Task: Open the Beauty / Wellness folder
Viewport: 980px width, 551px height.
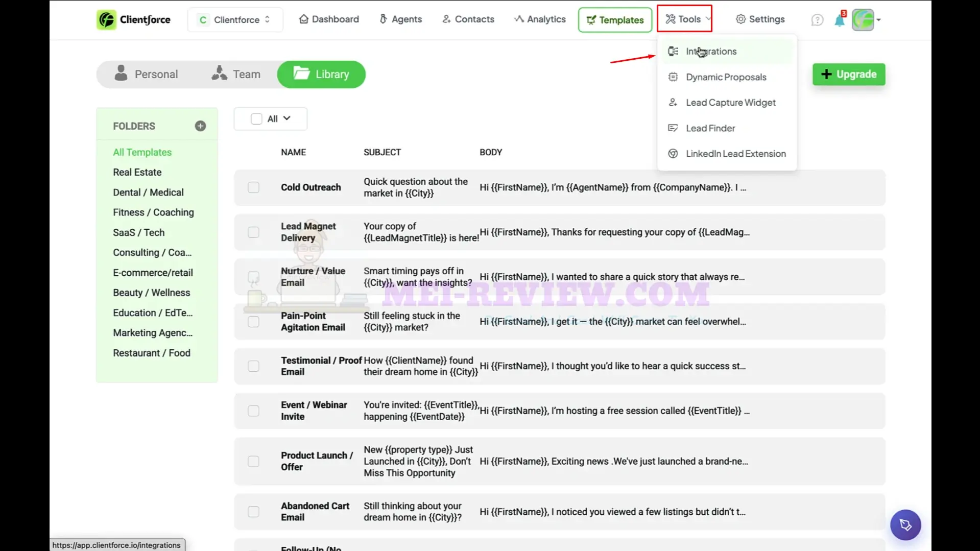Action: point(151,293)
